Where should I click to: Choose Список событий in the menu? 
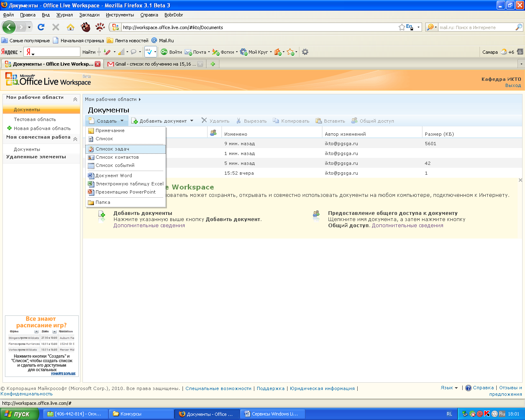click(126, 165)
